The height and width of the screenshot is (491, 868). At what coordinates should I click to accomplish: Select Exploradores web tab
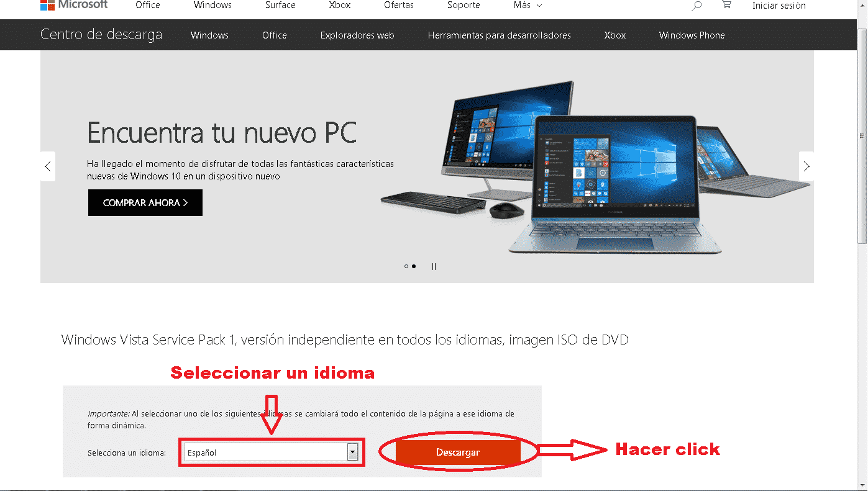(357, 35)
